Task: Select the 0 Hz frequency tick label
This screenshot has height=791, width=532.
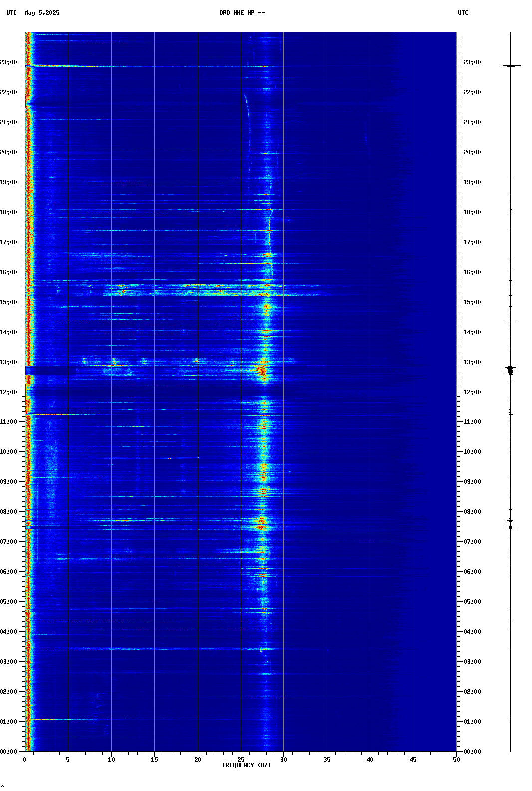Action: tap(25, 760)
